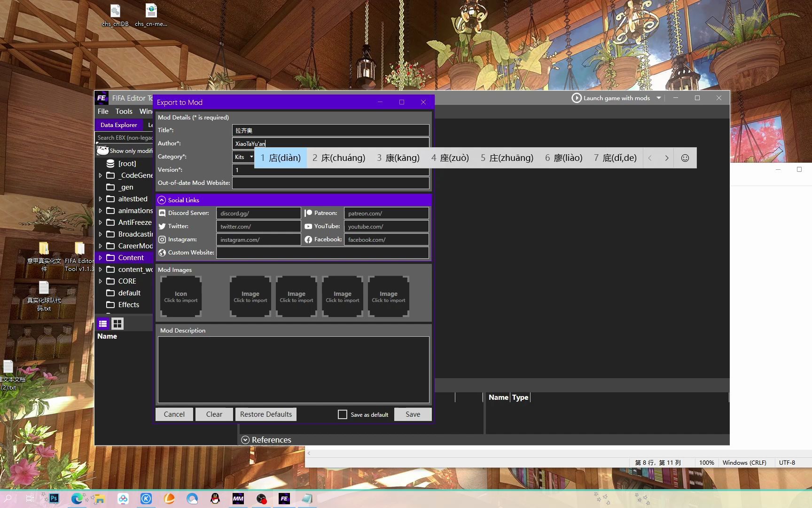812x508 pixels.
Task: Click the Save button
Action: pos(413,414)
